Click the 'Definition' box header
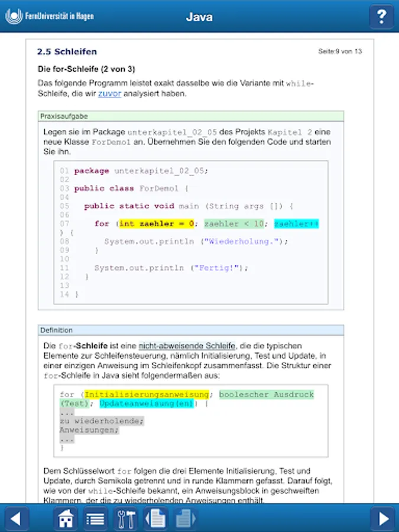 click(x=191, y=330)
